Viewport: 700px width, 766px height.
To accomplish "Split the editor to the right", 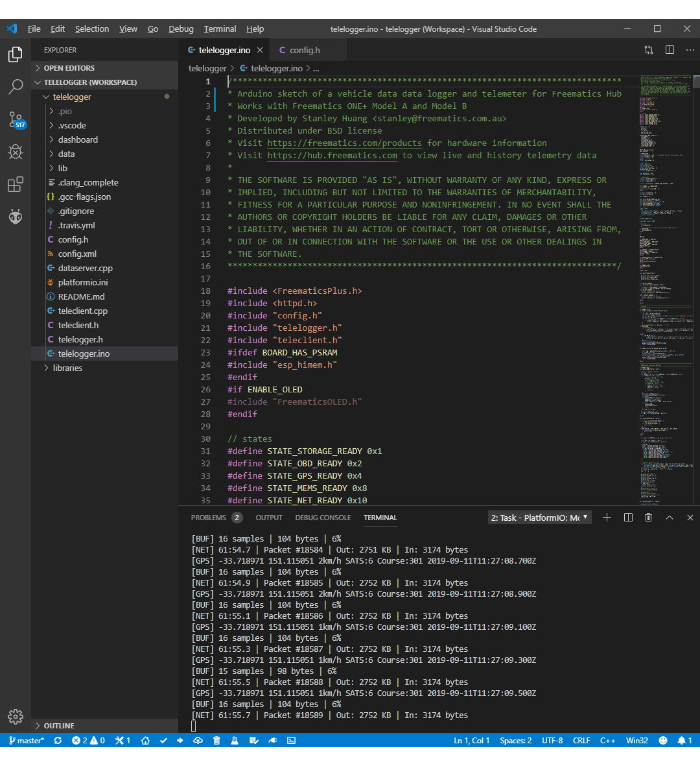I will click(x=670, y=50).
